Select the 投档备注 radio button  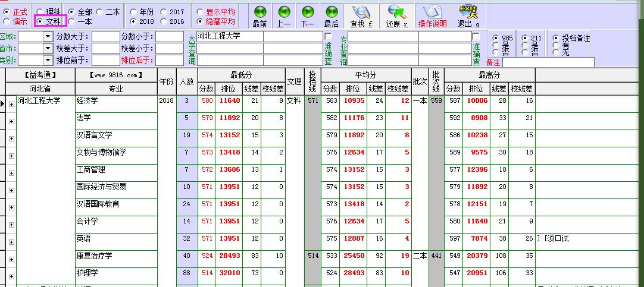click(x=556, y=37)
